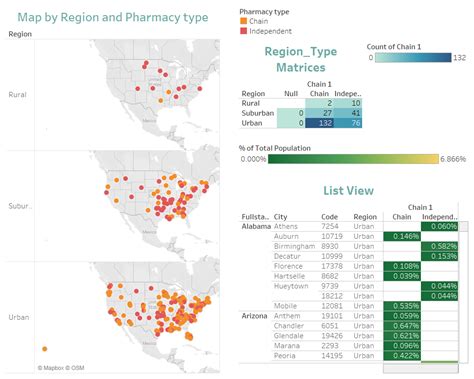Click the Count of Chain 1 gradient legend
Screen dimensions: 474x379
click(x=413, y=58)
